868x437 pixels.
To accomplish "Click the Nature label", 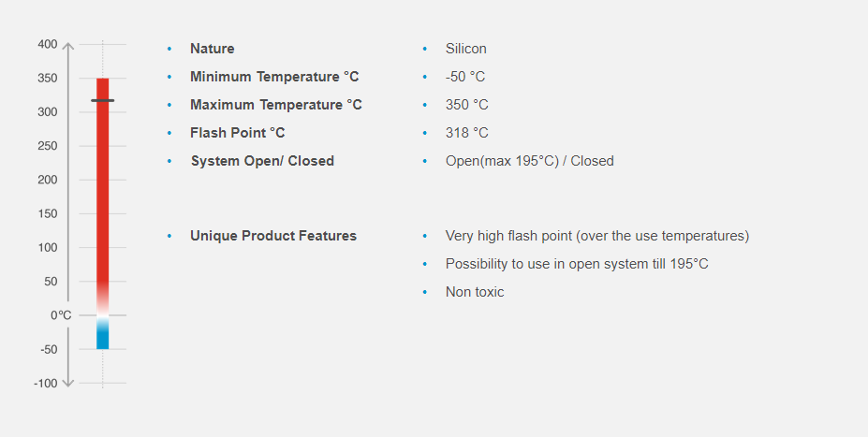I will [x=212, y=49].
